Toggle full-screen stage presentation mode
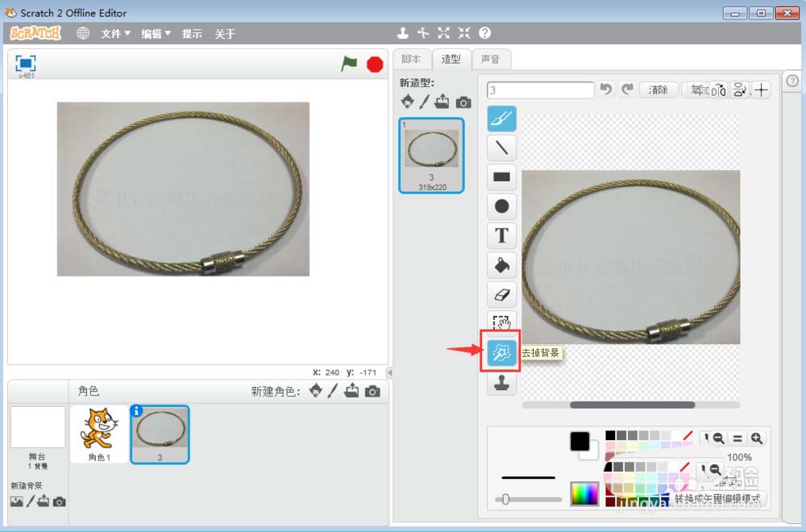 (x=26, y=64)
